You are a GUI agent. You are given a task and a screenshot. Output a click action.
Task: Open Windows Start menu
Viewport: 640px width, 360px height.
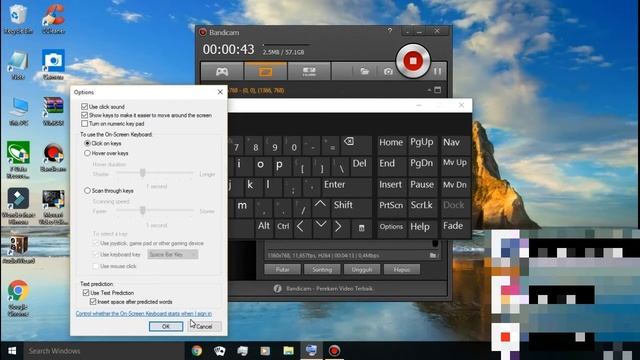click(11, 351)
